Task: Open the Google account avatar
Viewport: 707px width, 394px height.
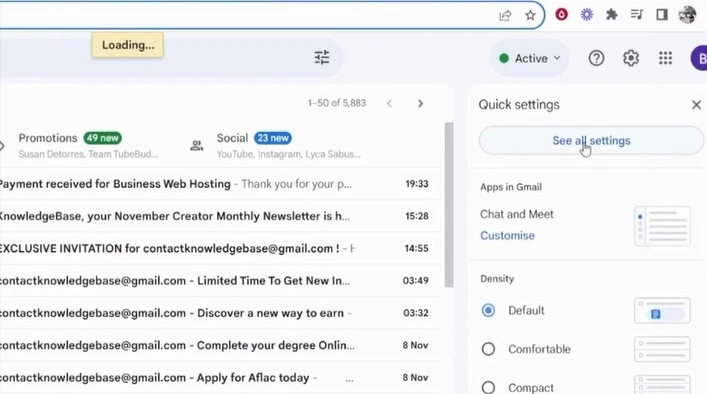Action: tap(699, 58)
